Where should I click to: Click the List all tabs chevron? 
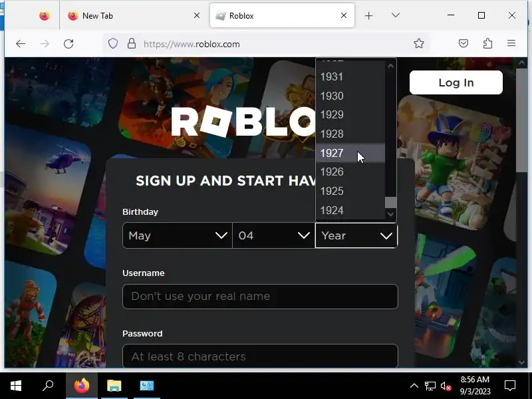pos(396,15)
